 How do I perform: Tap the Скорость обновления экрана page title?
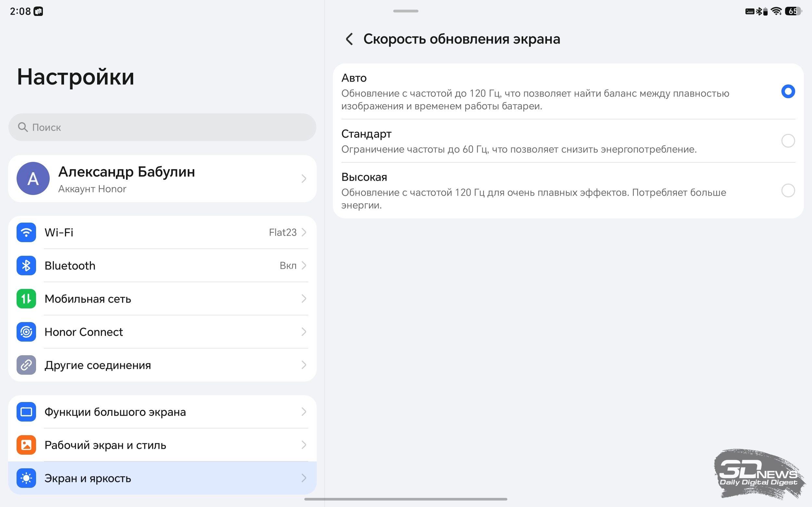[x=462, y=39]
